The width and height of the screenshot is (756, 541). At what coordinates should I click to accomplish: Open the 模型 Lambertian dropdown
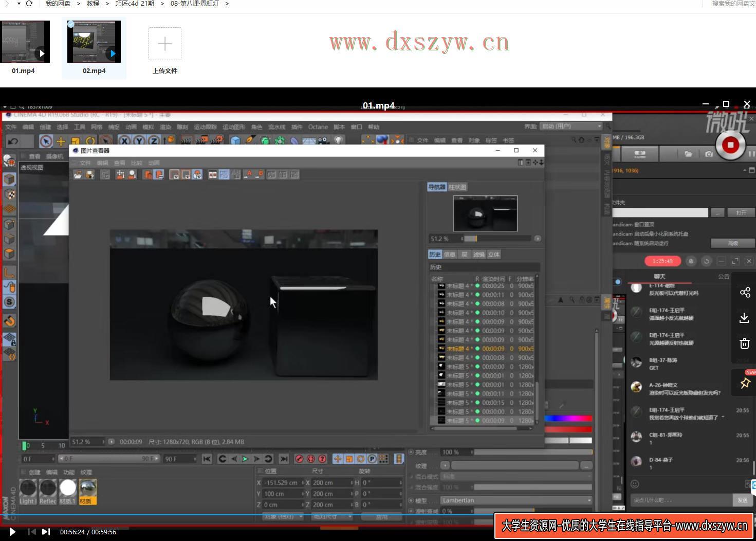[x=517, y=500]
